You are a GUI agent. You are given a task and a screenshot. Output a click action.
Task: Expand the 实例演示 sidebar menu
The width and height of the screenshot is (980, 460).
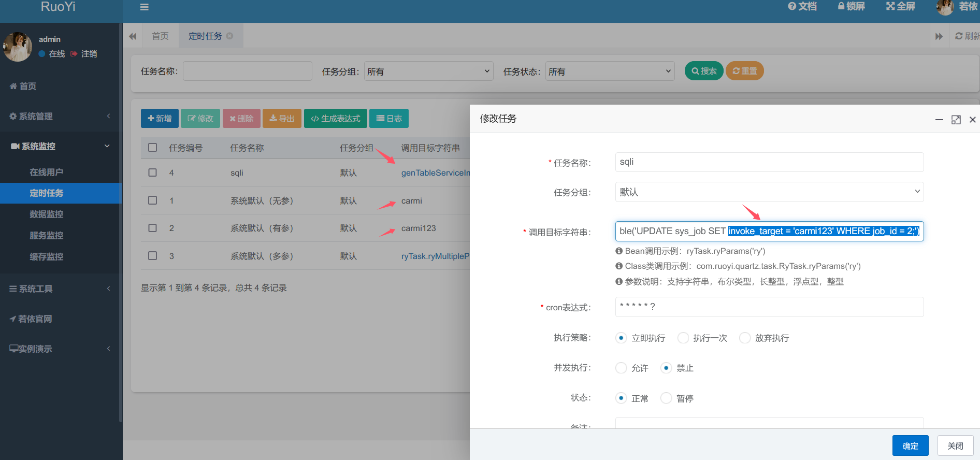60,349
